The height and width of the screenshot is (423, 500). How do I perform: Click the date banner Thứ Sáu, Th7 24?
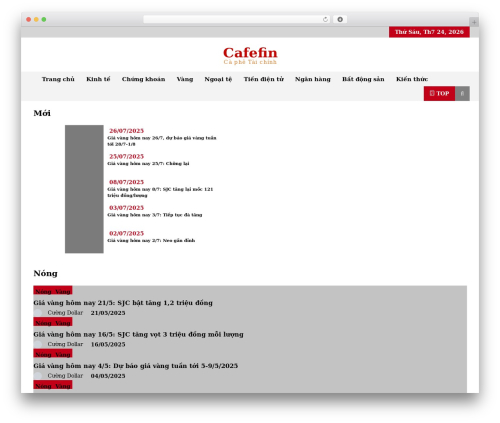coord(429,32)
